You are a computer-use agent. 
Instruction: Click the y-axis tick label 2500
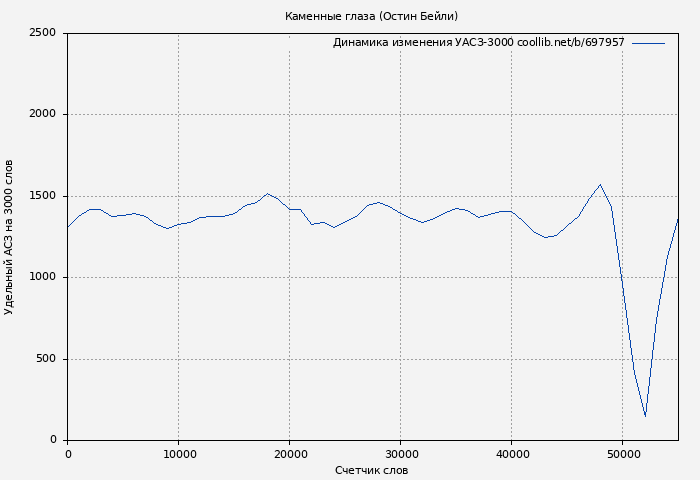click(42, 33)
